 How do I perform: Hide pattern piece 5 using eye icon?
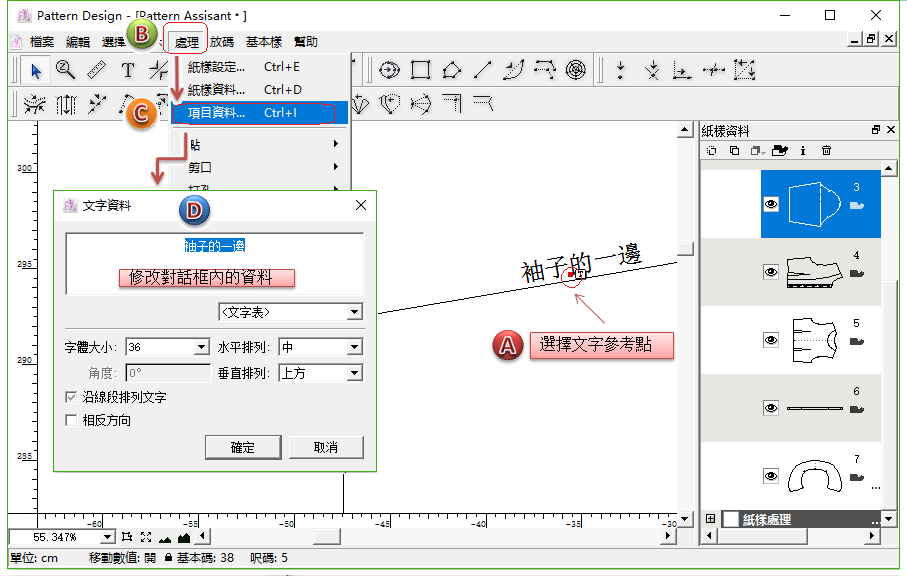point(771,340)
